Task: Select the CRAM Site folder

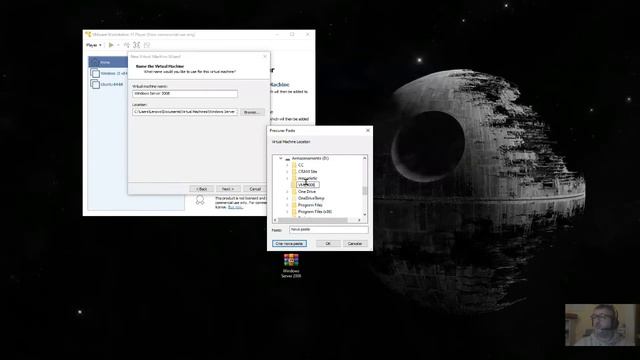Action: (x=307, y=172)
